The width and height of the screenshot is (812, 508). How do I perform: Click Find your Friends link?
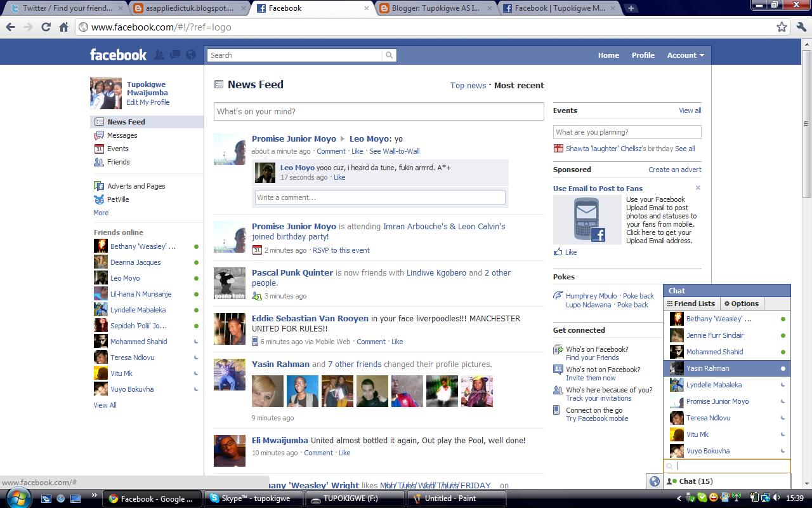(593, 358)
